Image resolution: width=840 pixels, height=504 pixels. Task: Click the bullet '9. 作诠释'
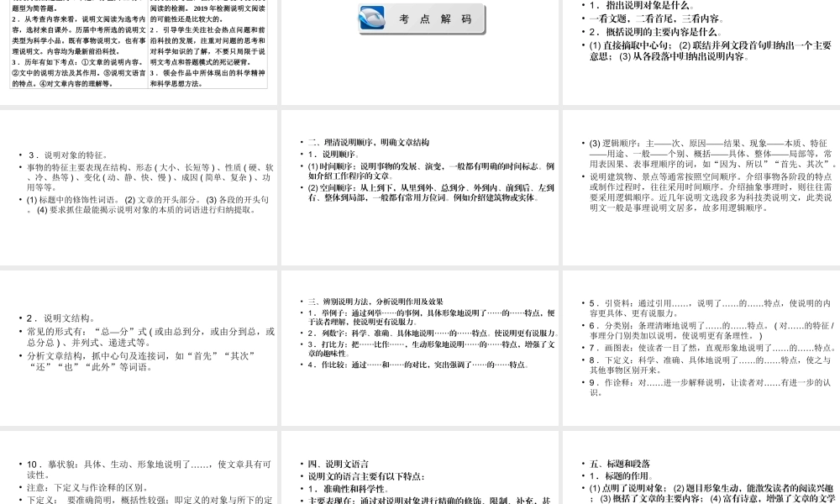(711, 387)
